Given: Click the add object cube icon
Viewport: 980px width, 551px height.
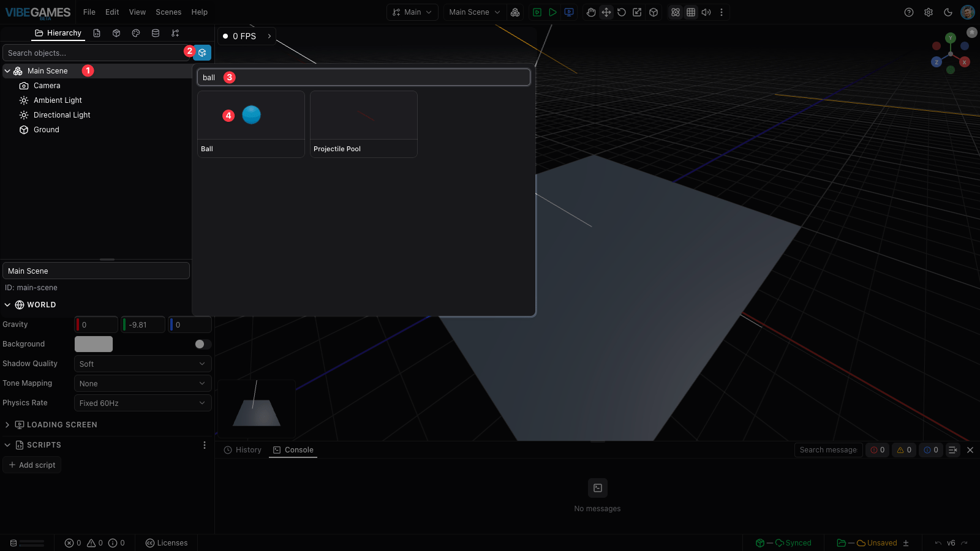Looking at the screenshot, I should pos(203,53).
